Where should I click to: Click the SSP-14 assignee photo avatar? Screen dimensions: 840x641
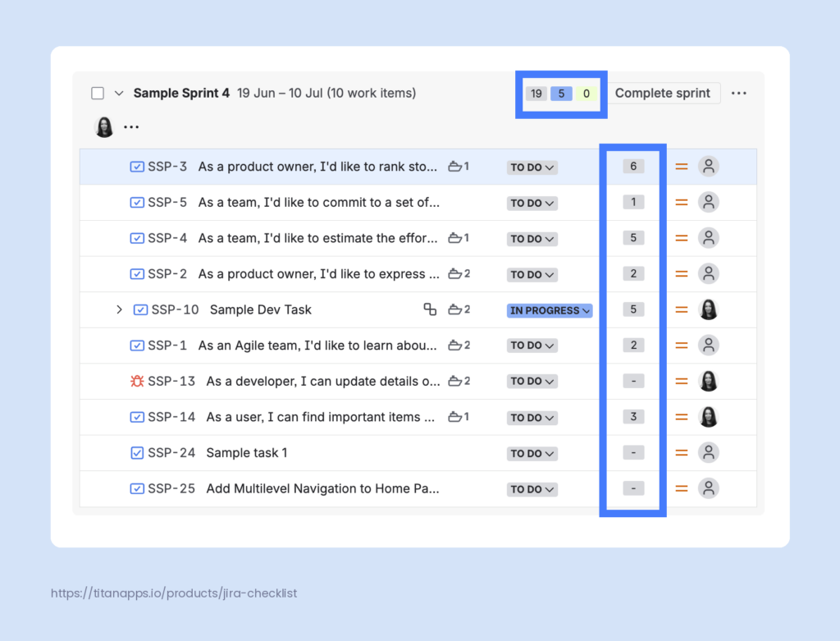pyautogui.click(x=708, y=417)
